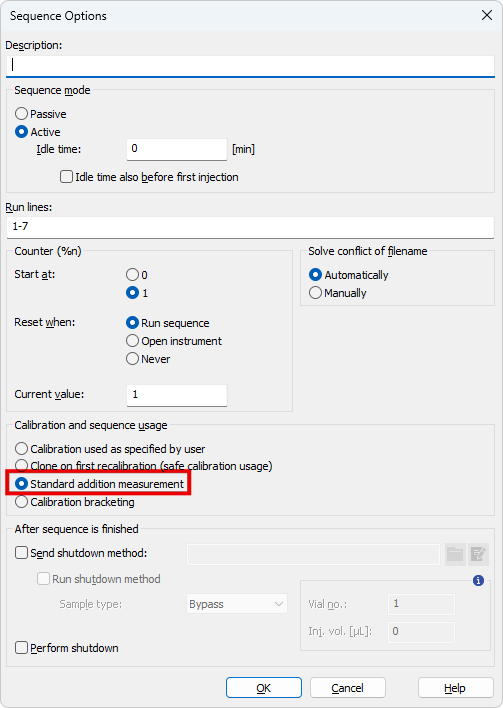Click the Cancel button
The image size is (503, 708).
pos(348,688)
